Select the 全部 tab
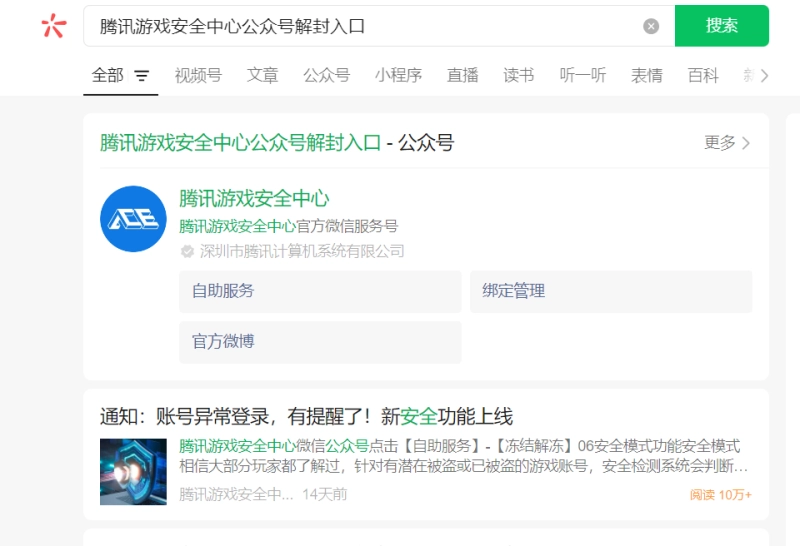This screenshot has width=800, height=546. 108,76
